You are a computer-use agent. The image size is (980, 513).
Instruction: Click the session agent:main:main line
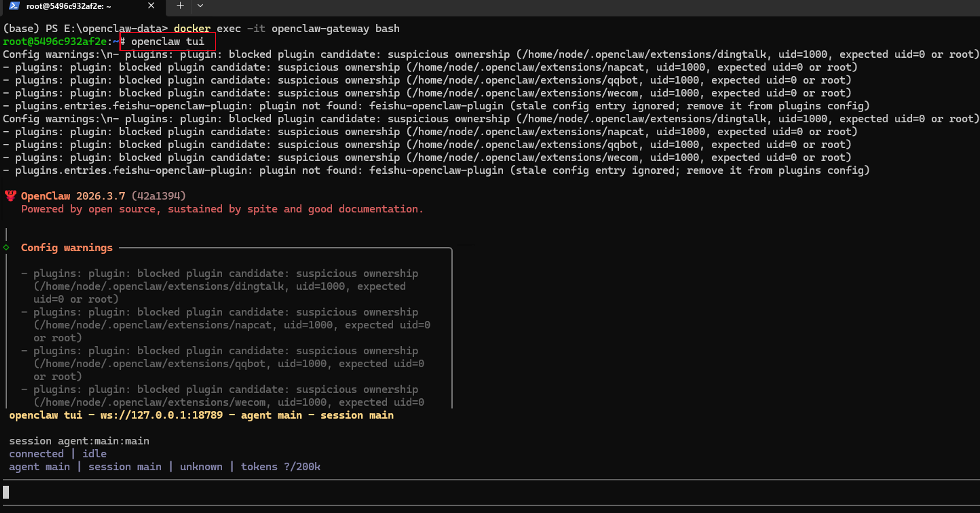click(79, 441)
